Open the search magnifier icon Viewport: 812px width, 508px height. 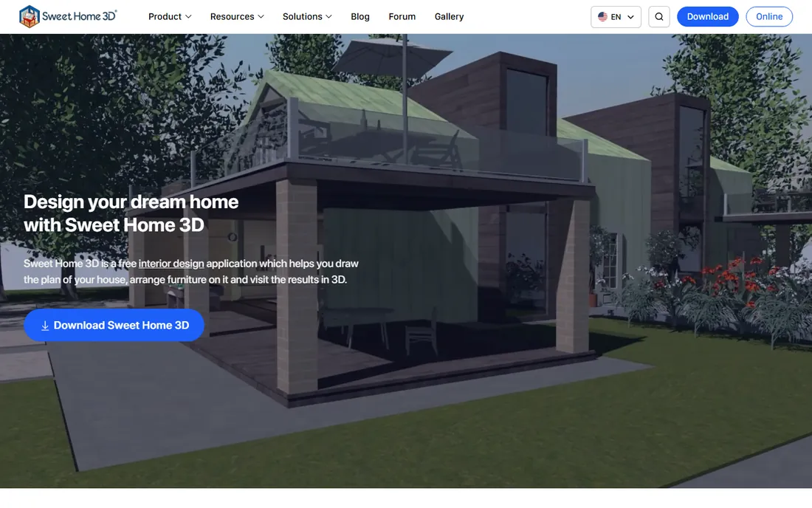point(658,16)
